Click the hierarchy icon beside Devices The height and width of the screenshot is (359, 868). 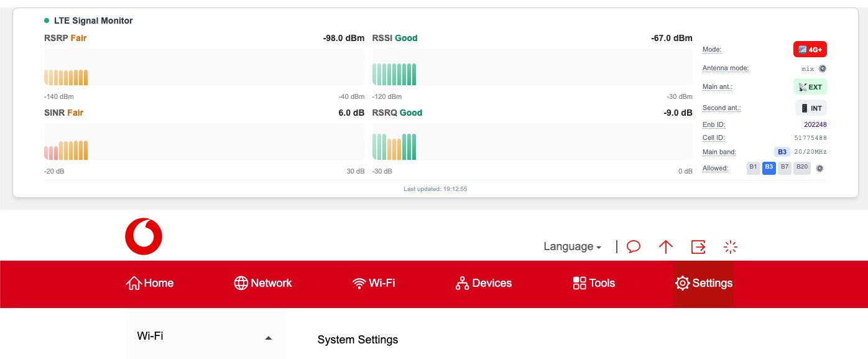463,283
